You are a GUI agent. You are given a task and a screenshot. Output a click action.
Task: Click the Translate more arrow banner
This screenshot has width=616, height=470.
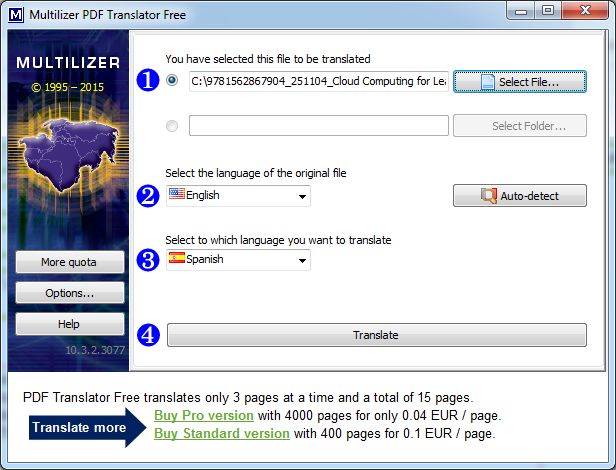(87, 427)
